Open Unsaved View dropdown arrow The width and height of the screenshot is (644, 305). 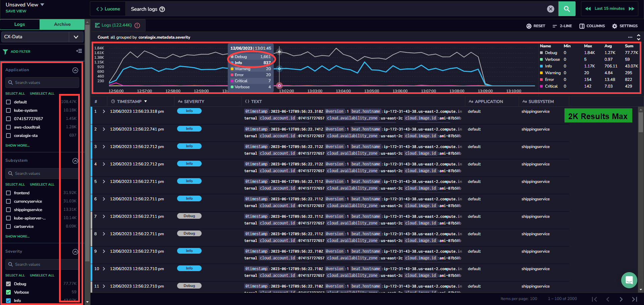pyautogui.click(x=42, y=5)
